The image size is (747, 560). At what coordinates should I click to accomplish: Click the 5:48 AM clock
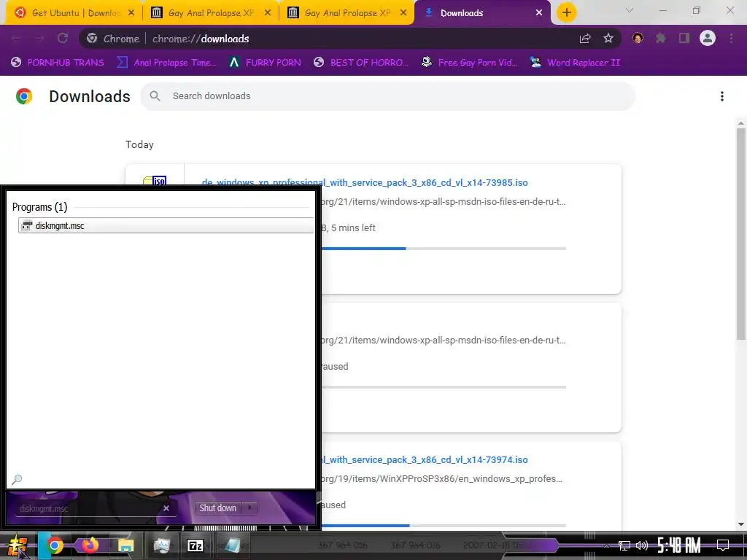(x=679, y=545)
